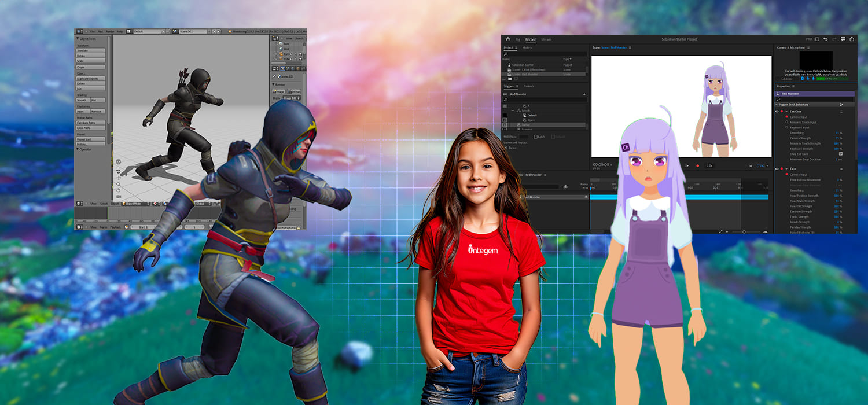Screen dimensions: 868x405
Task: Click the blue Red Monster timeline track bar
Action: click(x=679, y=197)
